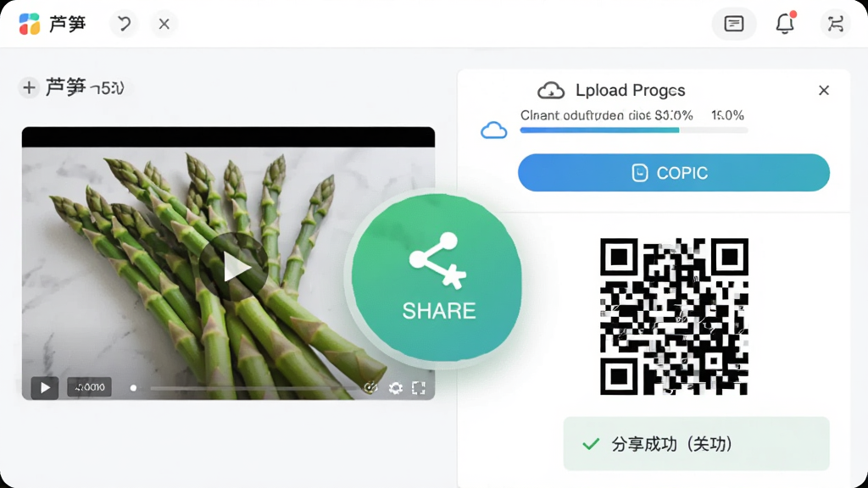Click the big green SHARE button
The image size is (868, 488).
pos(437,278)
